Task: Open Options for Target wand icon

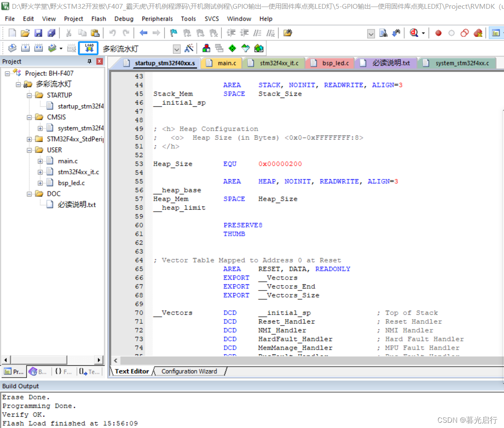Action: tap(189, 48)
